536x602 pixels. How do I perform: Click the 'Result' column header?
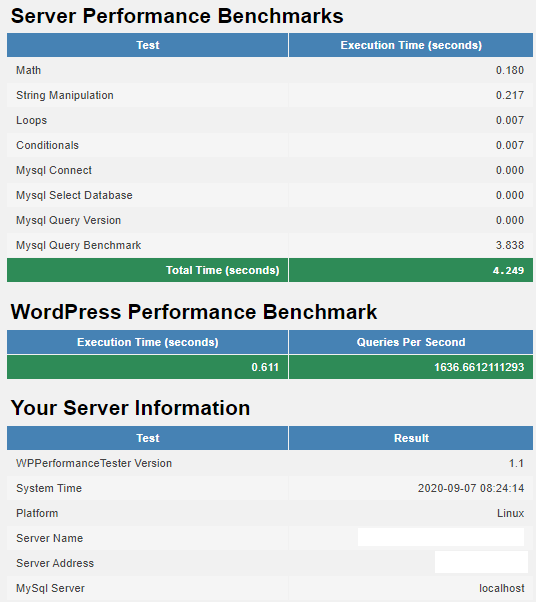coord(411,438)
